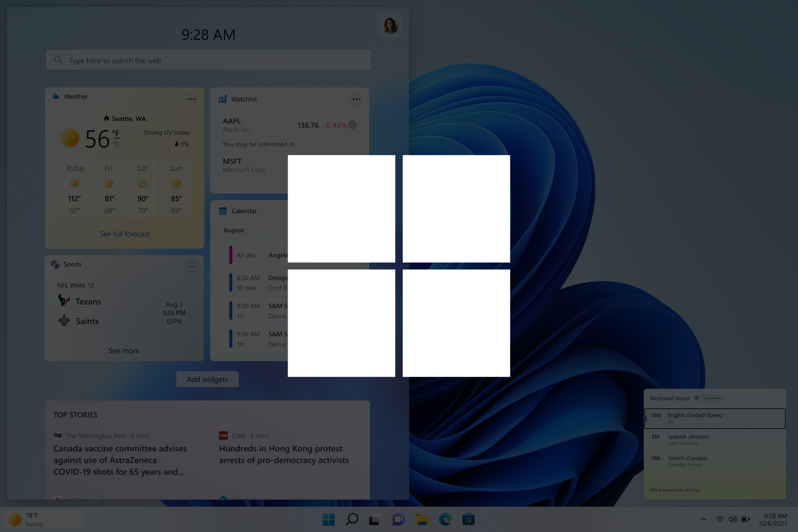Launch Microsoft Edge from the taskbar
Image resolution: width=798 pixels, height=532 pixels.
click(x=445, y=520)
